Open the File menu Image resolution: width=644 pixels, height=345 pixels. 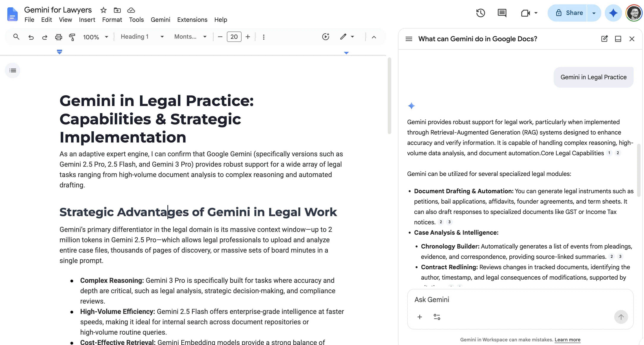pos(29,19)
